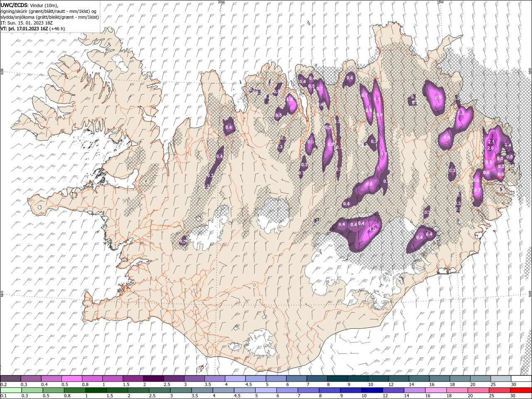The height and width of the screenshot is (399, 532).
Task: Click the 0.1 label under the rain legend
Action: point(3,396)
